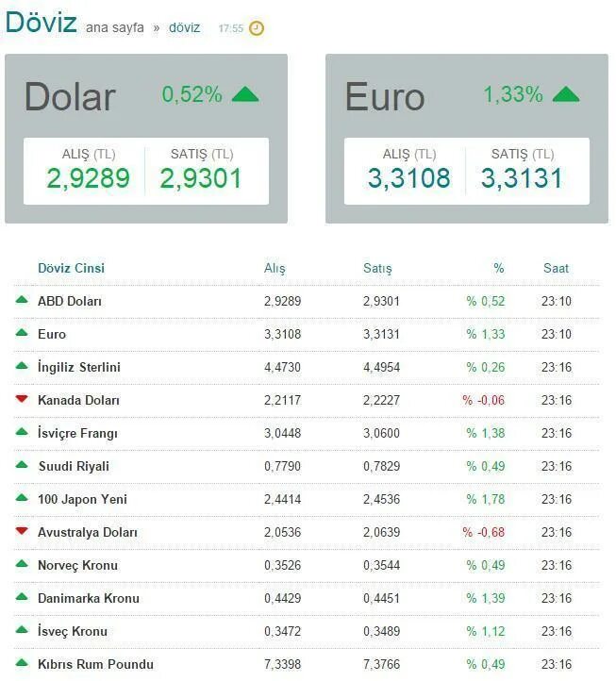The width and height of the screenshot is (616, 681).
Task: Open the İngiliz Sterlini row
Action: point(307,368)
